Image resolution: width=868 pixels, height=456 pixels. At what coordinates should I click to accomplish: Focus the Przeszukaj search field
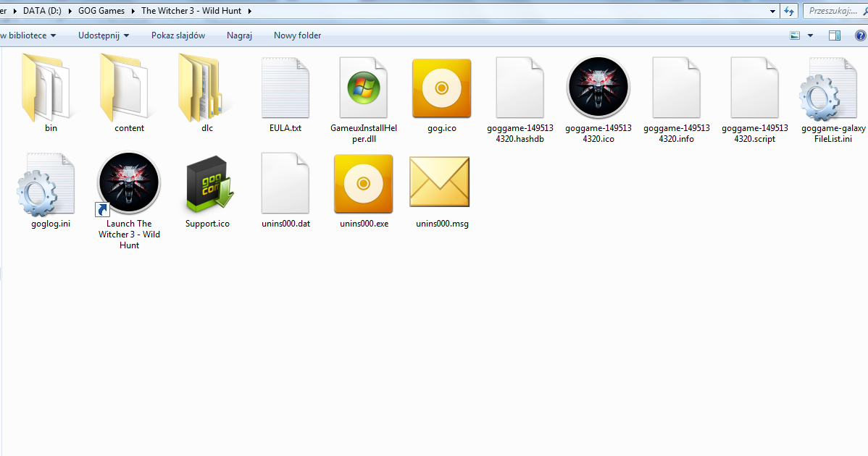click(x=834, y=11)
